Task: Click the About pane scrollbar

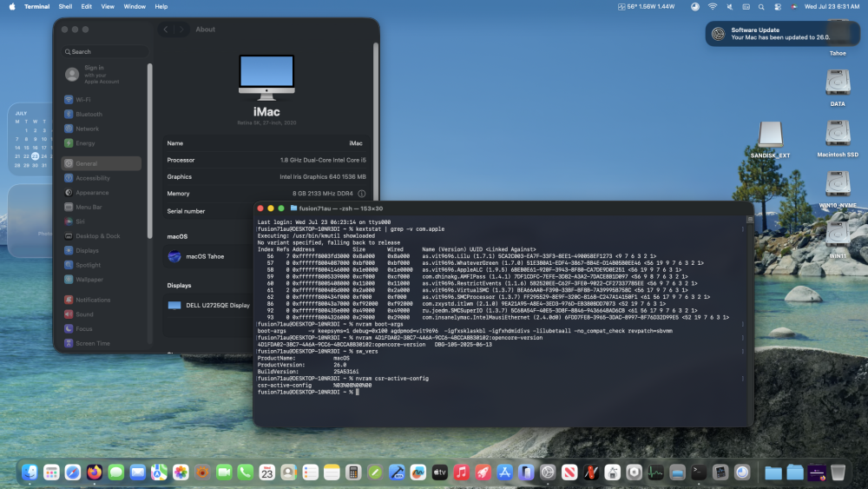Action: click(x=376, y=122)
